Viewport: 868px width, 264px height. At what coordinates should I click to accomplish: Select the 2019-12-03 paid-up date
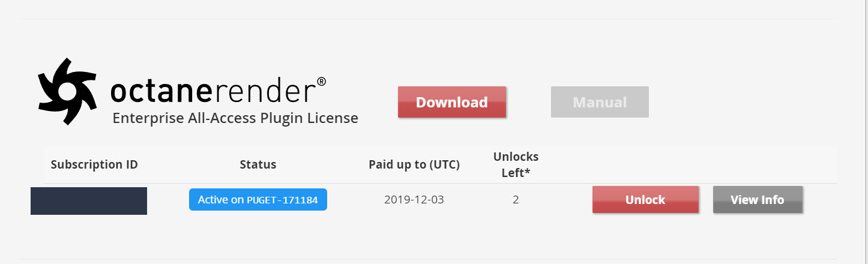point(414,200)
